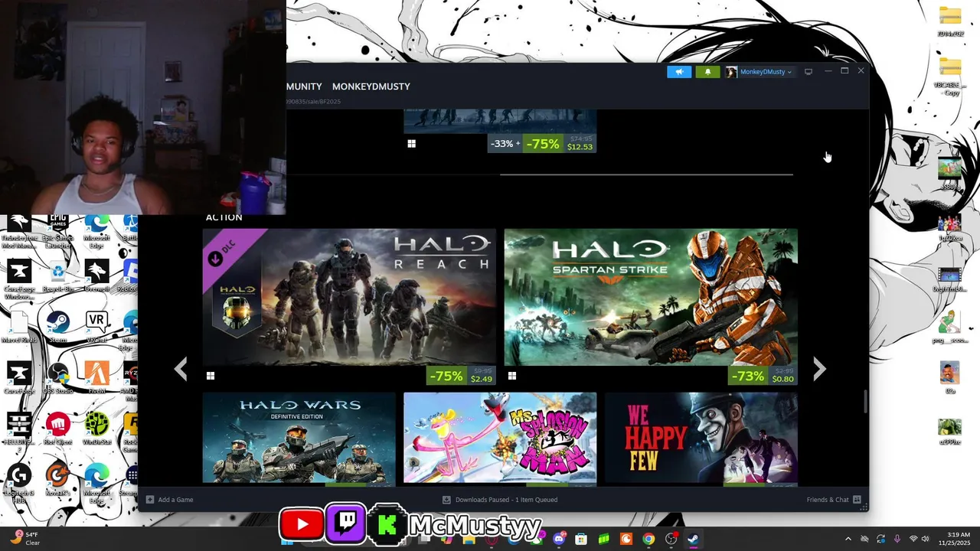The width and height of the screenshot is (980, 551).
Task: Switch to OBS from the taskbar
Action: pyautogui.click(x=671, y=539)
